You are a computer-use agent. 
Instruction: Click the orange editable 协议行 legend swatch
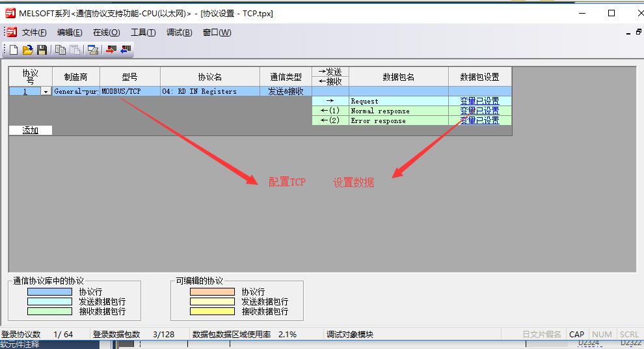tap(212, 292)
